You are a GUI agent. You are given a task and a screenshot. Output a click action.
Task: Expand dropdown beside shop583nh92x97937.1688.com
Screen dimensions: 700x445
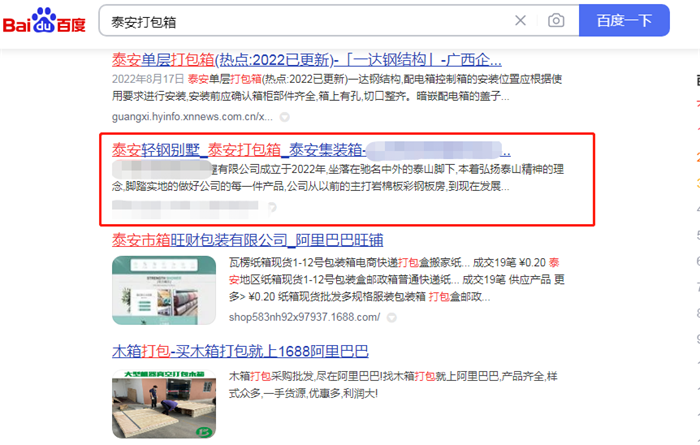pos(392,318)
